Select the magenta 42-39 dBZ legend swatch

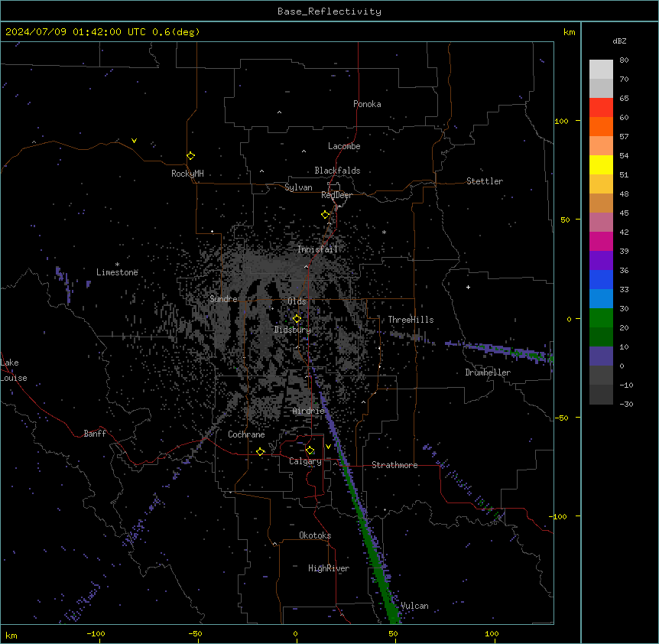pyautogui.click(x=601, y=241)
